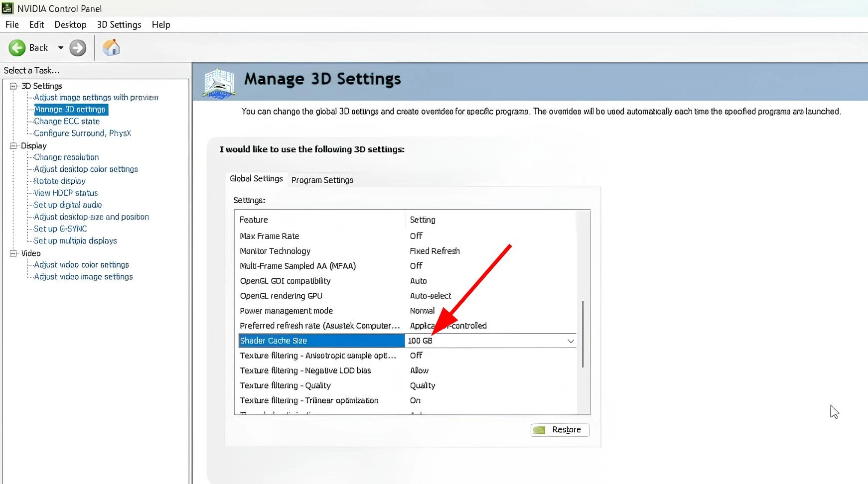
Task: Click the settings list scrollbar thumb
Action: point(583,334)
